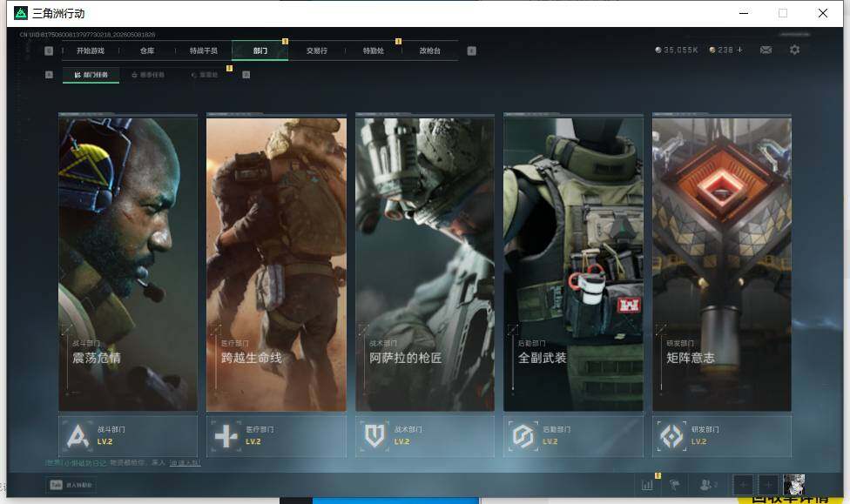Open the 跨越生命线 medical department card
Screen dimensions: 850x504
[x=276, y=262]
